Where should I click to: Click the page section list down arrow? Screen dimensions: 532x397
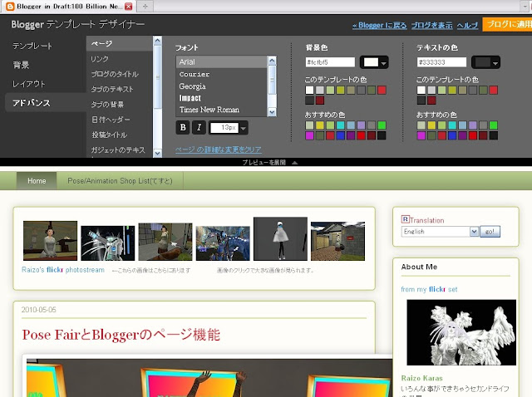(157, 153)
